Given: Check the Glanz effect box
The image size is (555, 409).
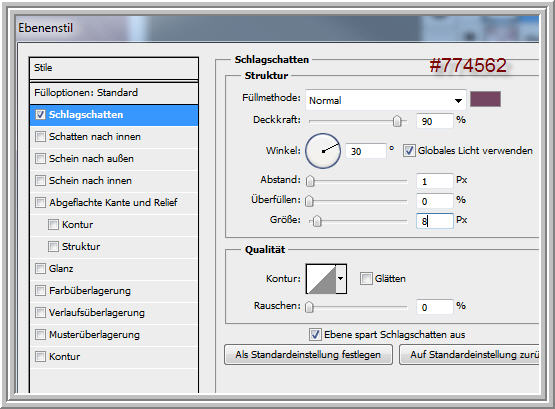Looking at the screenshot, I should (40, 269).
